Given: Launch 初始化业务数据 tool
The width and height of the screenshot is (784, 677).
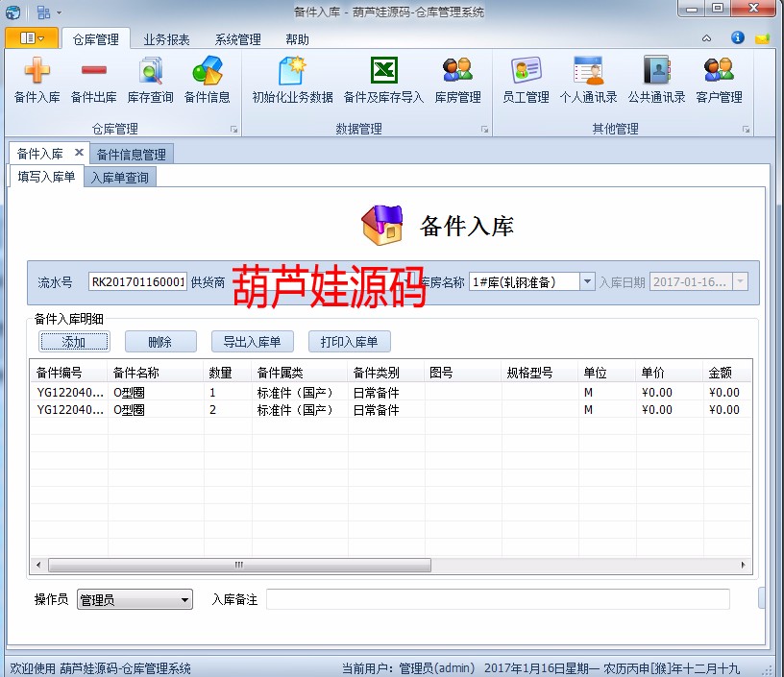Looking at the screenshot, I should click(292, 81).
